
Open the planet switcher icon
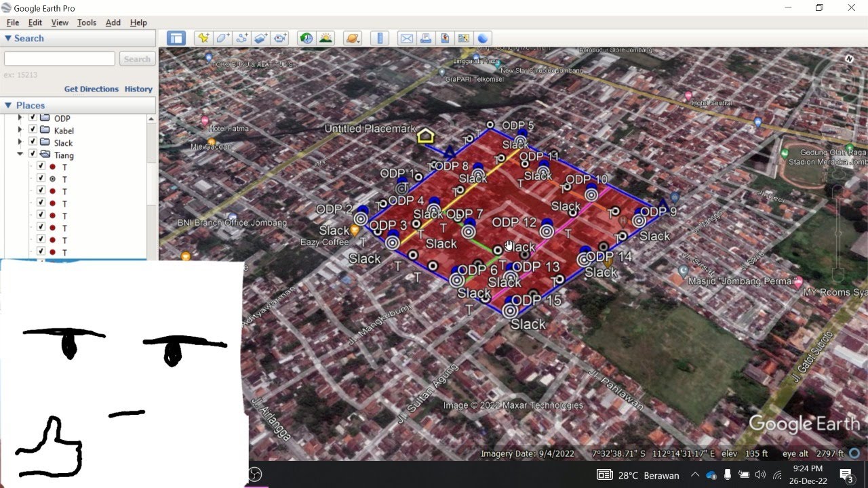[x=352, y=39]
